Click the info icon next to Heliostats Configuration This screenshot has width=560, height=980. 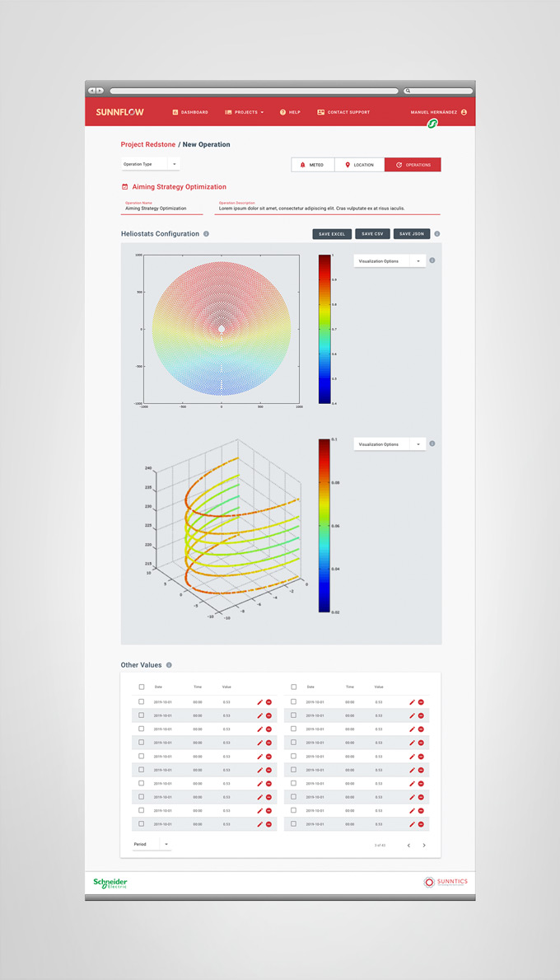point(206,234)
